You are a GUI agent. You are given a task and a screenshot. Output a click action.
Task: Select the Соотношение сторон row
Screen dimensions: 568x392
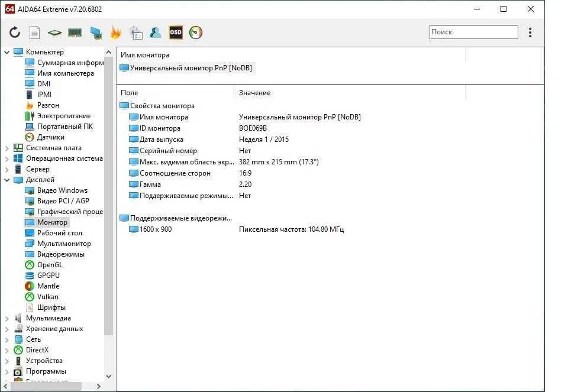click(x=190, y=173)
